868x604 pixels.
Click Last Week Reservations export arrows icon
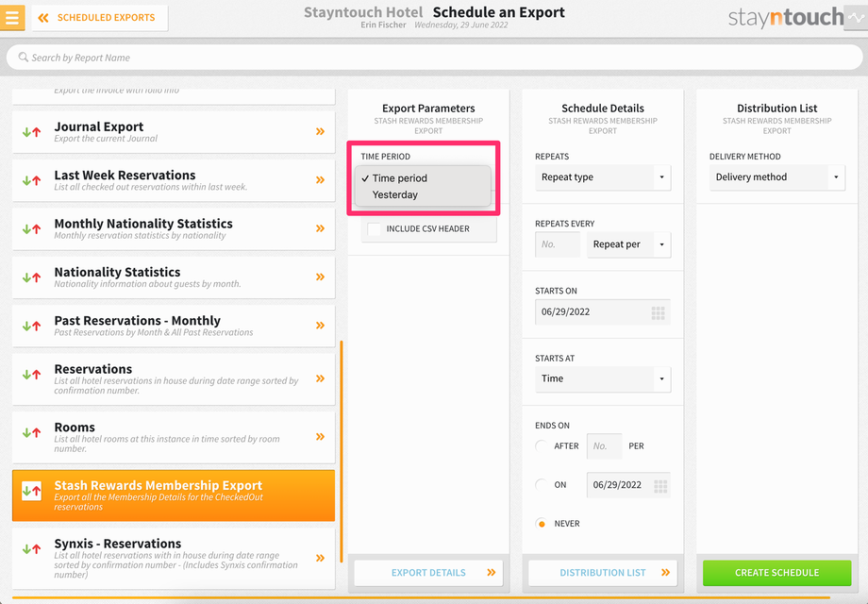31,180
